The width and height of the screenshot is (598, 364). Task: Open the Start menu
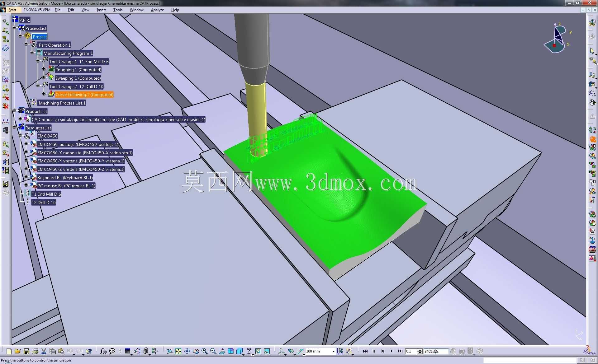(12, 10)
